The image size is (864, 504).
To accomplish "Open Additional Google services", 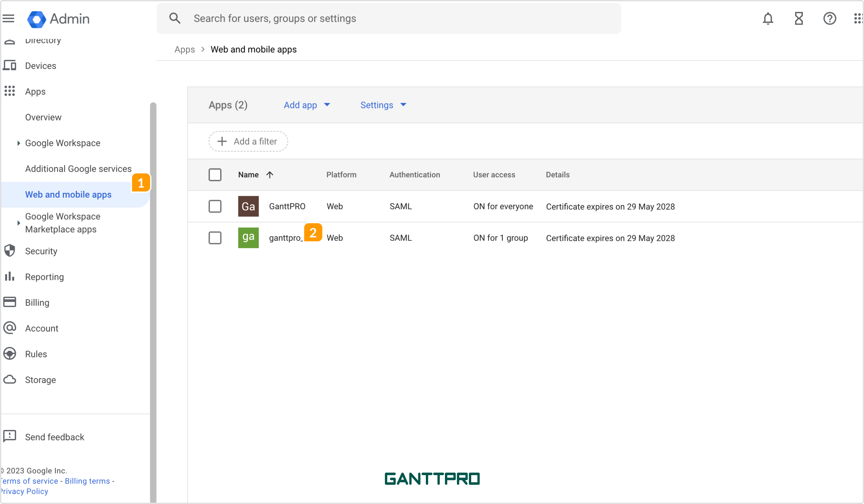I will click(78, 169).
